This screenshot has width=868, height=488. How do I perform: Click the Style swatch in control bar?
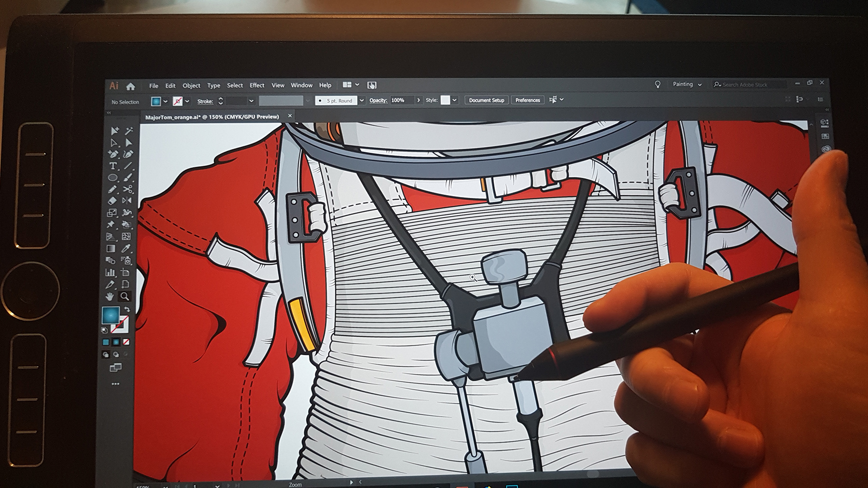point(445,100)
